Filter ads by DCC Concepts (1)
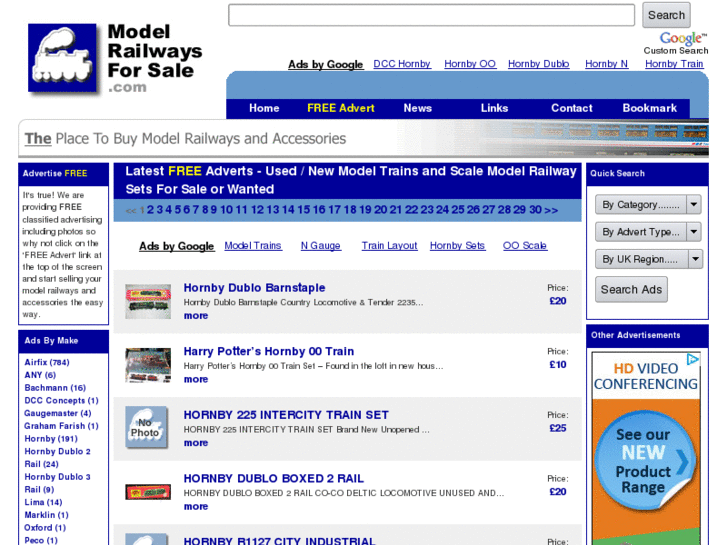 coord(61,400)
